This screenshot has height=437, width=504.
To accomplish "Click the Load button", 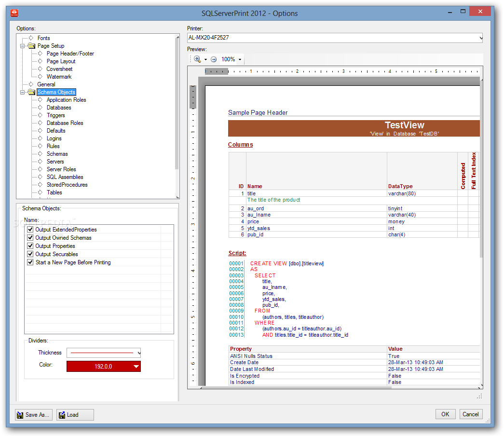I will [x=75, y=415].
